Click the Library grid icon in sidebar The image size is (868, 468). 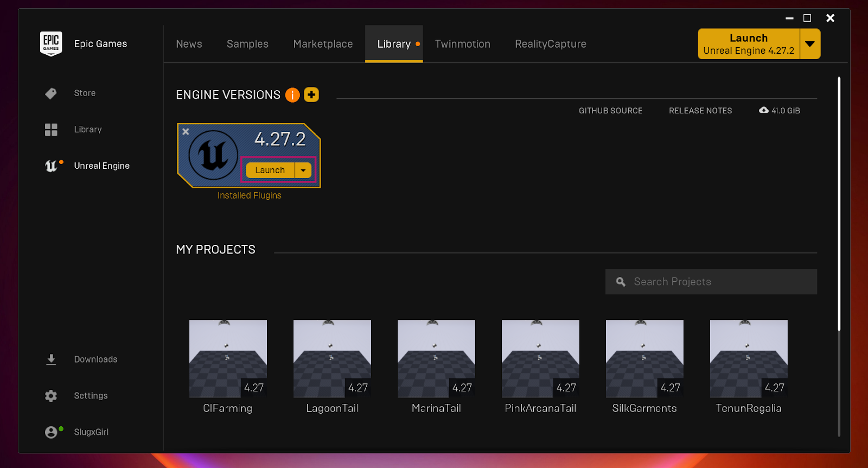pos(51,129)
